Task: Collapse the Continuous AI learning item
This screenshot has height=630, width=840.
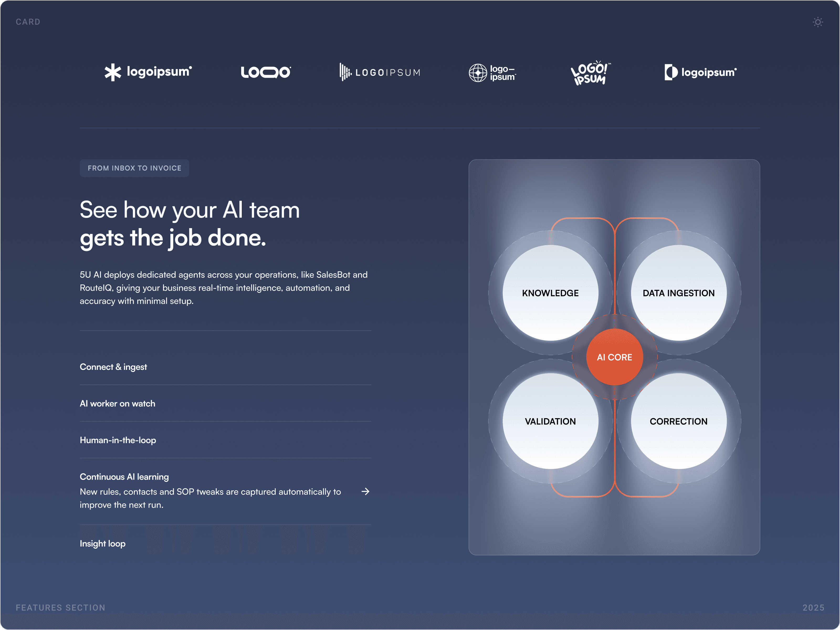Action: (x=124, y=477)
